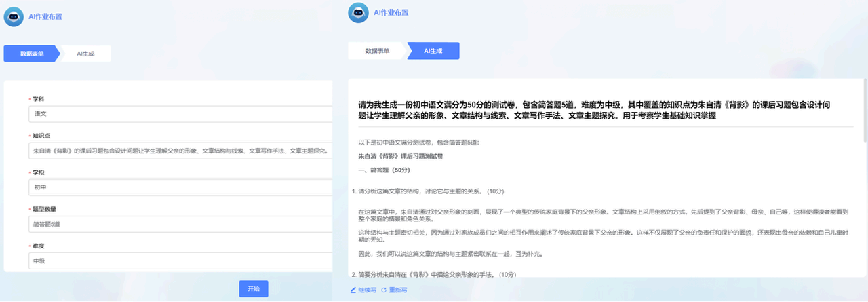The width and height of the screenshot is (868, 302).
Task: Click the section title 一、简答题（50分）
Action: click(x=384, y=170)
